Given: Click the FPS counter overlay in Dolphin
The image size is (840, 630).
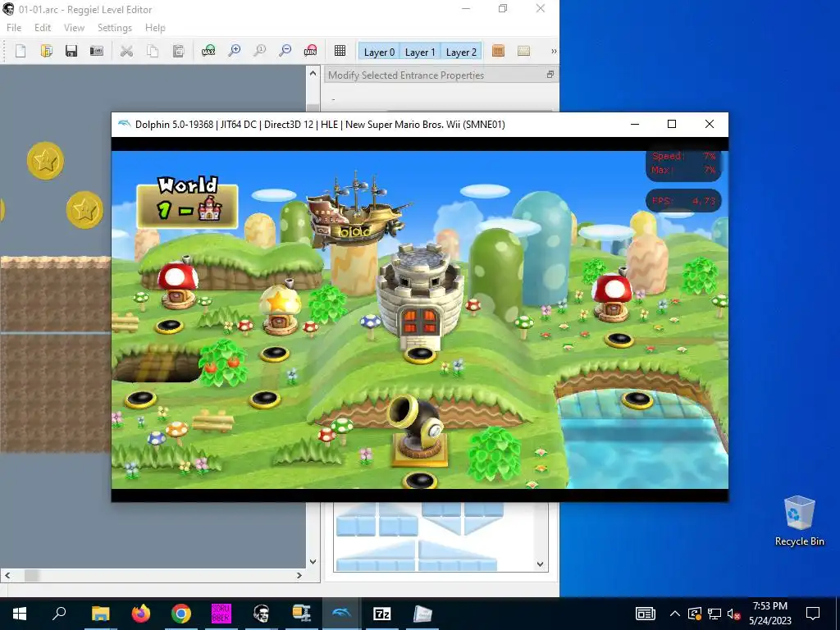Looking at the screenshot, I should [683, 201].
